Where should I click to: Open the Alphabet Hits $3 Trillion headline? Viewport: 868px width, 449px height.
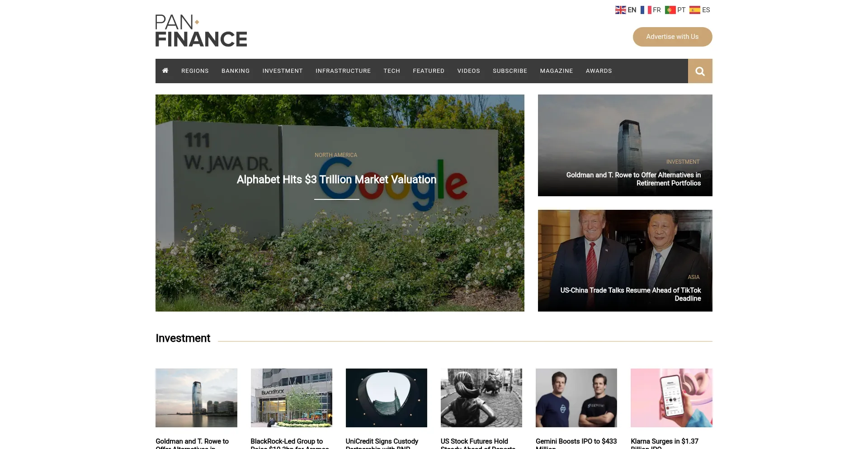pyautogui.click(x=337, y=180)
